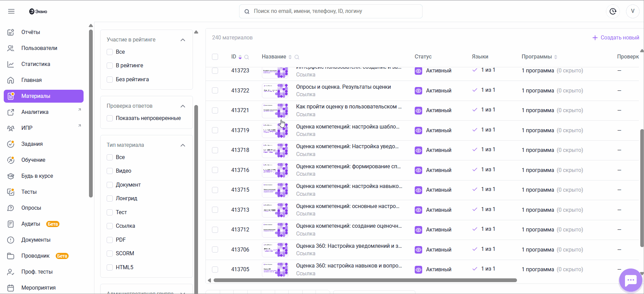Collapse the Участие в рейтинге filter section
644x294 pixels.
click(183, 40)
